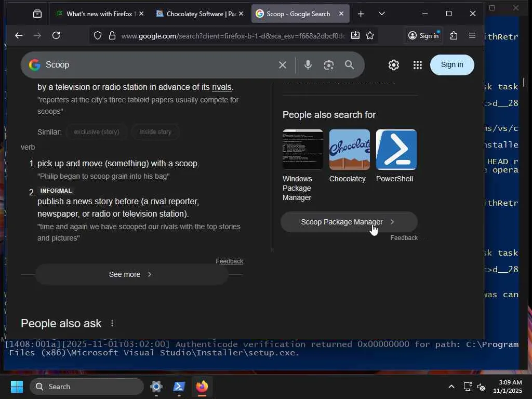The height and width of the screenshot is (399, 532).
Task: Select the 'exclusive (story)' similar chip
Action: point(97,132)
